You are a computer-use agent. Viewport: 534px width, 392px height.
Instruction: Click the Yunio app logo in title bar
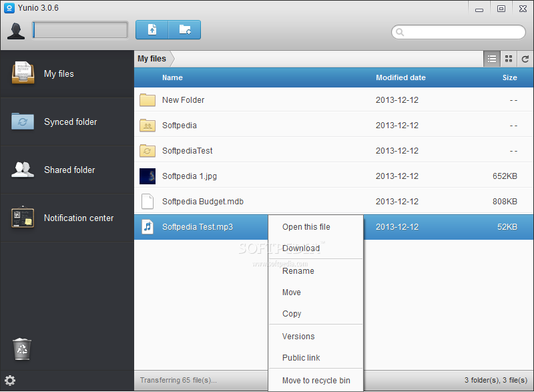(x=9, y=8)
